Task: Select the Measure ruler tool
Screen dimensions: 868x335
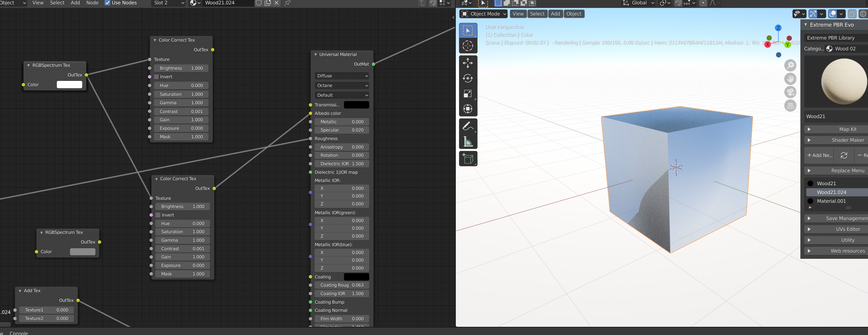Action: tap(468, 141)
